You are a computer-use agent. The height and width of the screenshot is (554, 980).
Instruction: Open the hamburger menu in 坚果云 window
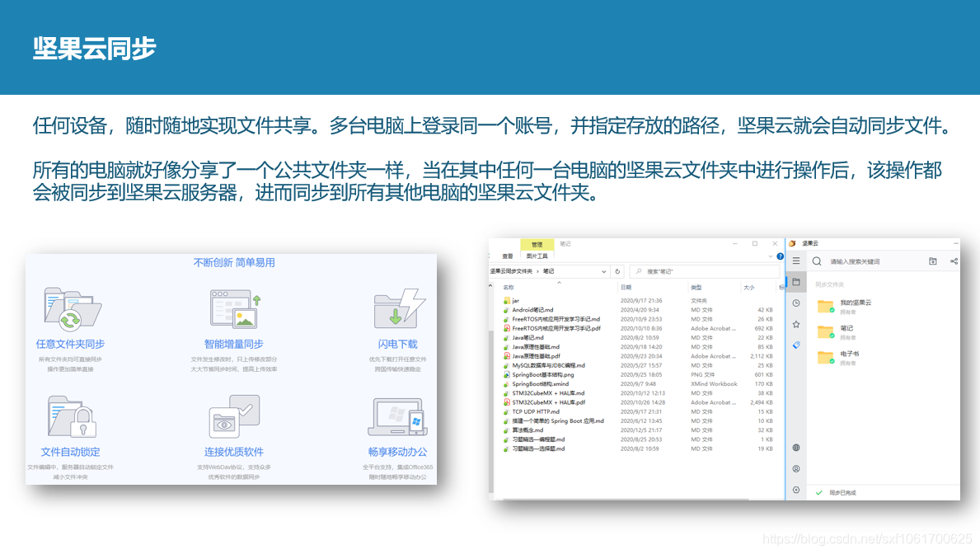(795, 261)
